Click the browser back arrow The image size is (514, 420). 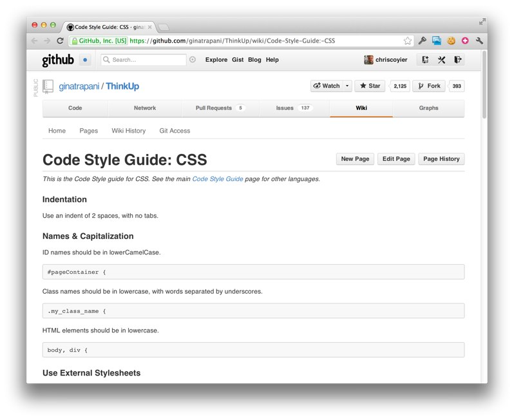click(x=34, y=41)
